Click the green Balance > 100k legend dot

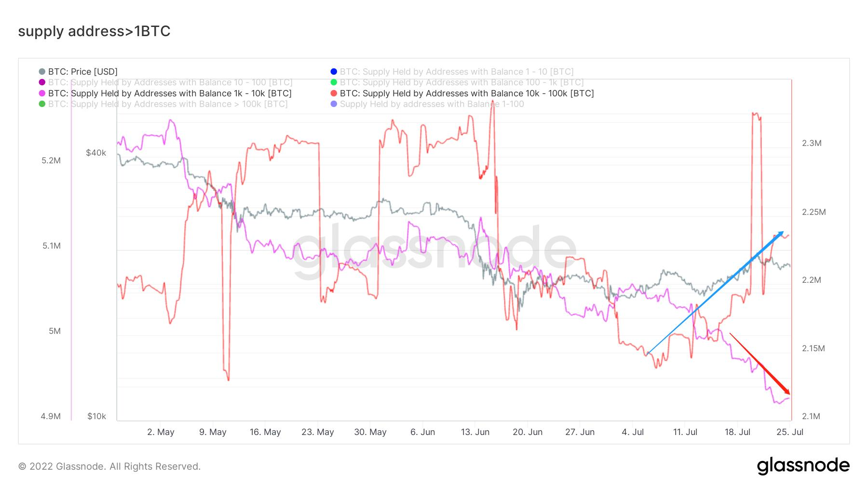pos(42,104)
